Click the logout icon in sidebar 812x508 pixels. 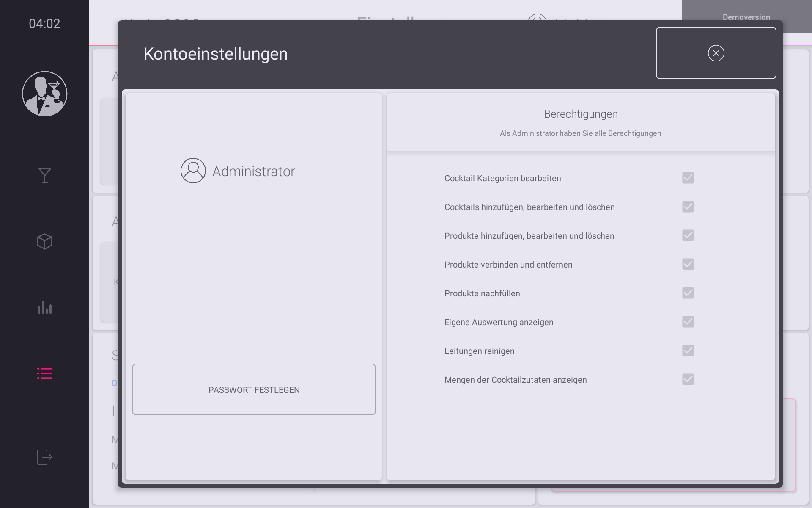44,457
